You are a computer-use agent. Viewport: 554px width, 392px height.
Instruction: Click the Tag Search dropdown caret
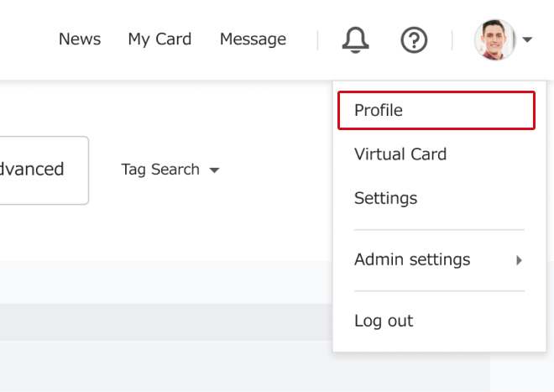(x=214, y=170)
